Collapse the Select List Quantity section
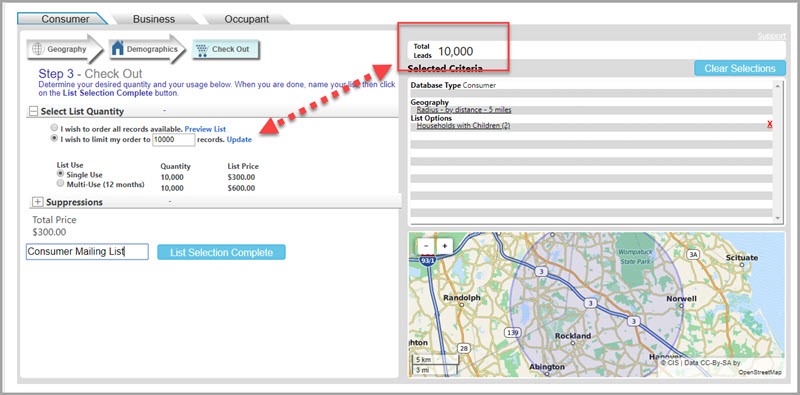Viewport: 800px width, 395px height. [x=33, y=111]
